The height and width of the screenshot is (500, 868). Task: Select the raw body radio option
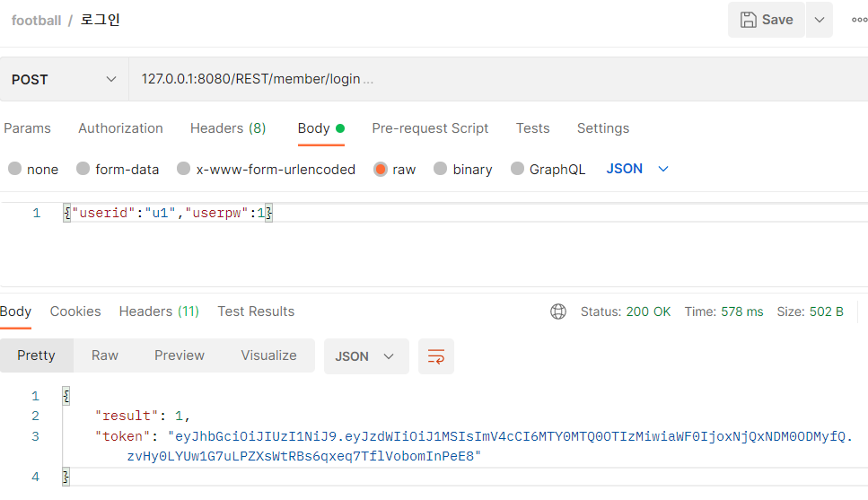(x=381, y=169)
